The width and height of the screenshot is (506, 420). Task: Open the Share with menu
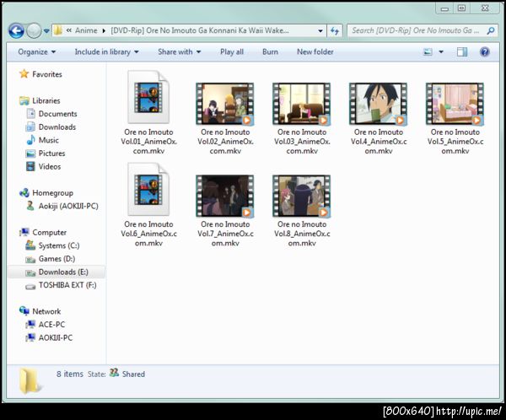pos(180,52)
